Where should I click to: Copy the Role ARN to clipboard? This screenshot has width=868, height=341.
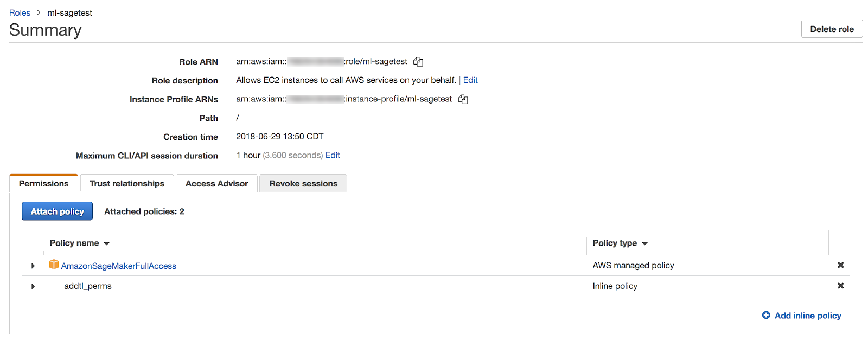tap(418, 62)
